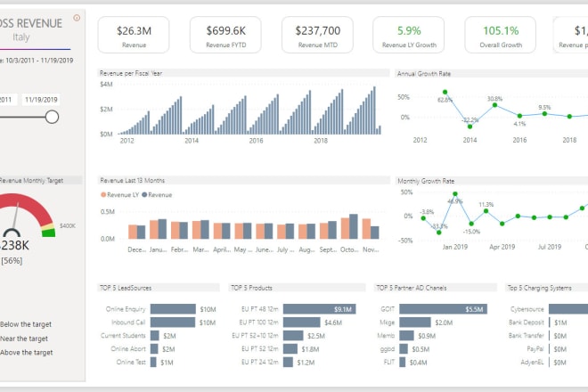Screen dimensions: 588x392
Task: Click the TOP 5 Products header
Action: 251,288
